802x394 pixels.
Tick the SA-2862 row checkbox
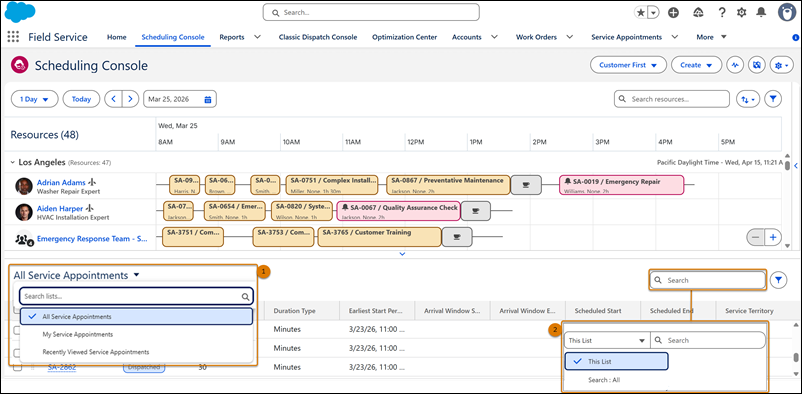17,367
